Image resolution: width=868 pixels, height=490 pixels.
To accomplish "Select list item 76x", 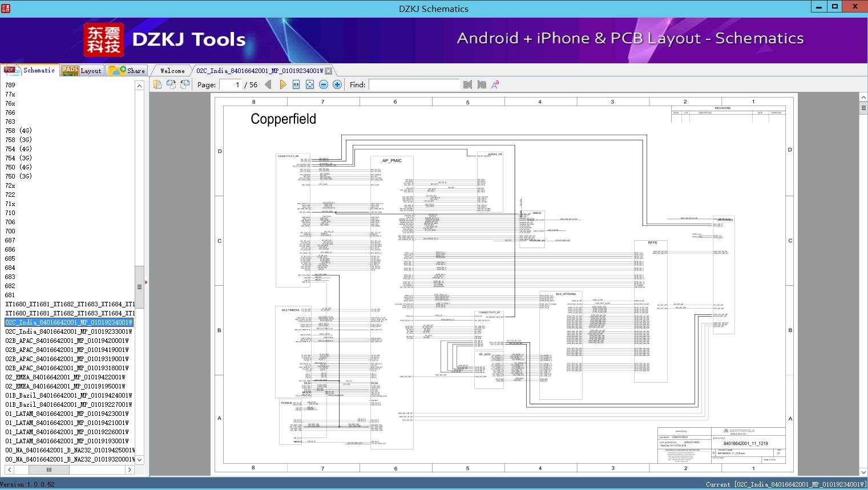I will coord(10,103).
